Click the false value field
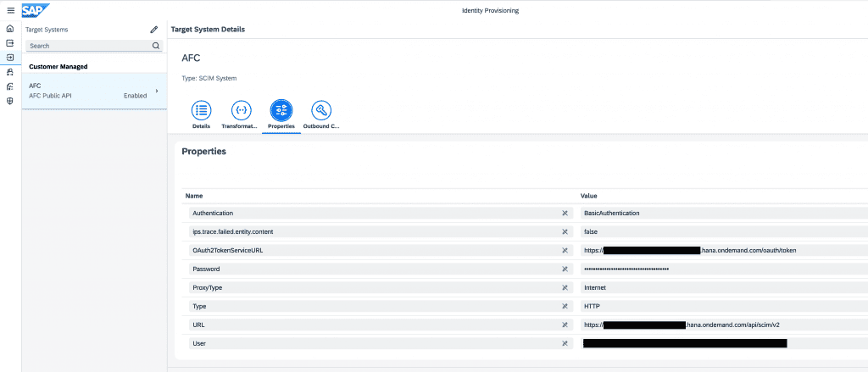 [724, 232]
